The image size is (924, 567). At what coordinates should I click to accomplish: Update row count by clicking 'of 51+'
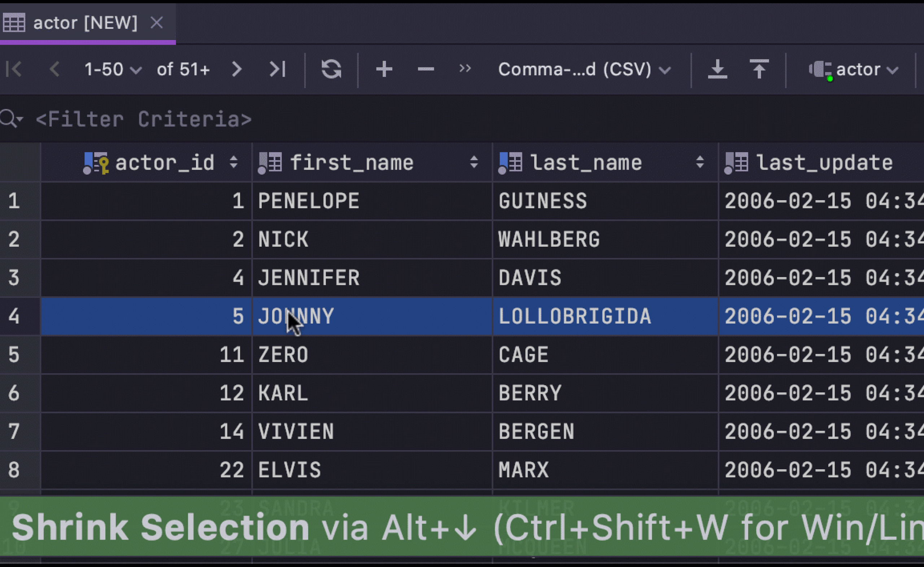click(x=183, y=70)
